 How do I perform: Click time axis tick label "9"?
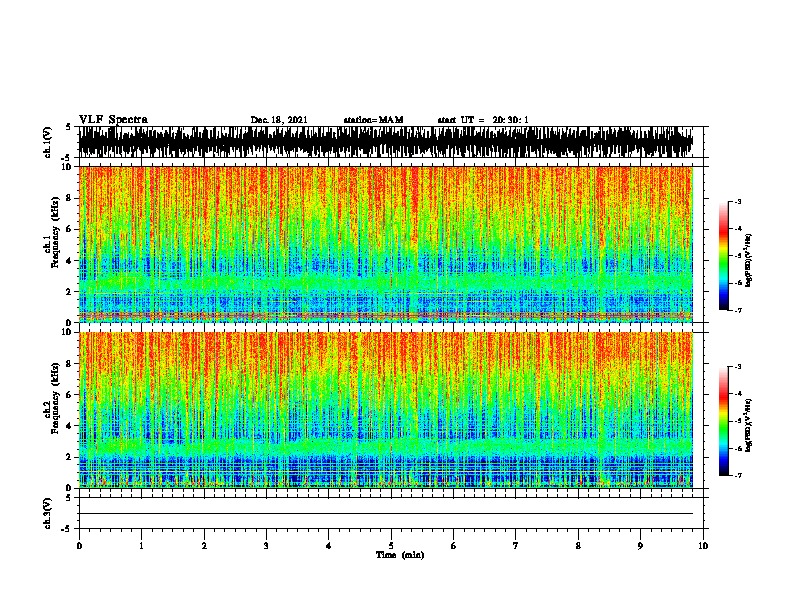point(640,546)
